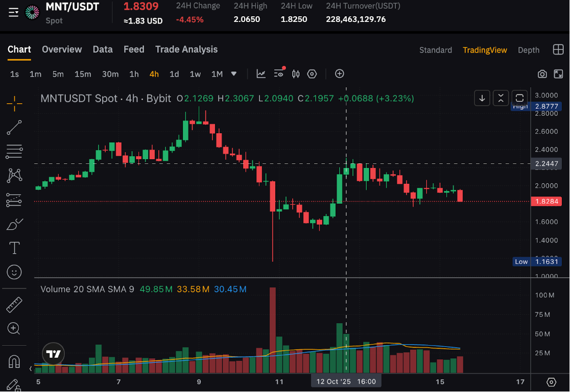Open the hamburger menu beside MNT/USDT

[x=14, y=12]
